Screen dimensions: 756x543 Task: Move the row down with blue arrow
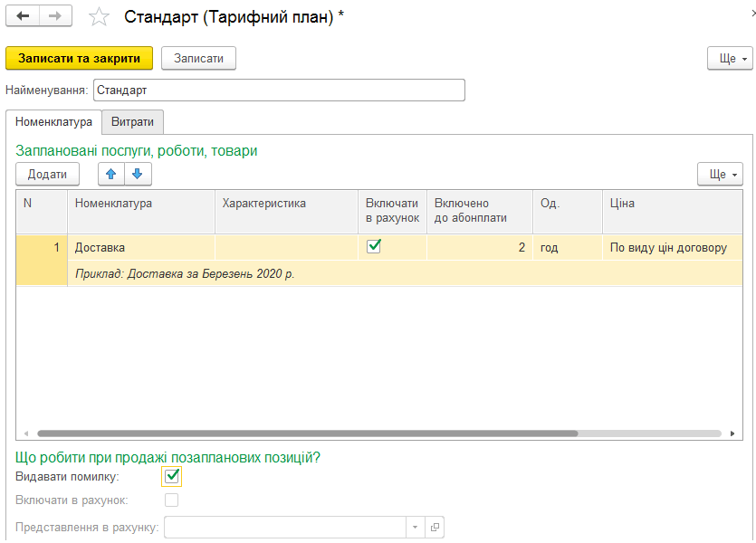[138, 174]
